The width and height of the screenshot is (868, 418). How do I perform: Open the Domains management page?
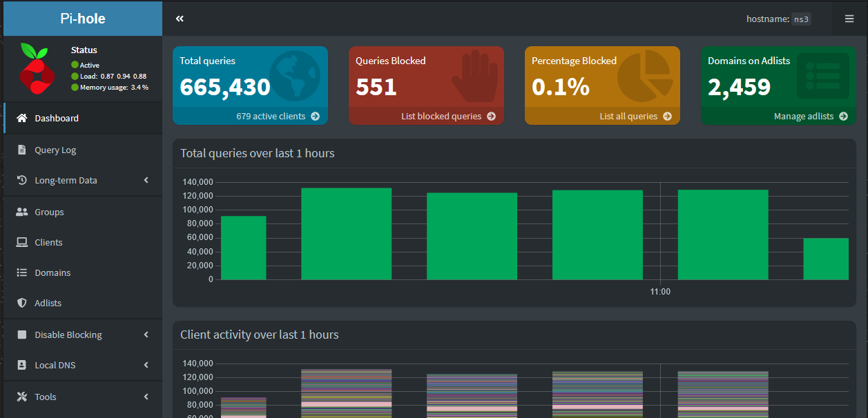[83, 272]
